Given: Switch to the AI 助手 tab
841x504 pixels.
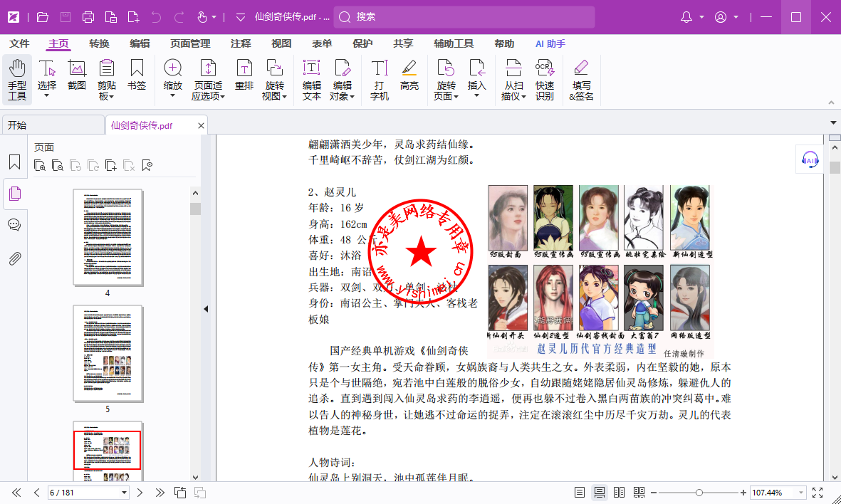Looking at the screenshot, I should 550,43.
